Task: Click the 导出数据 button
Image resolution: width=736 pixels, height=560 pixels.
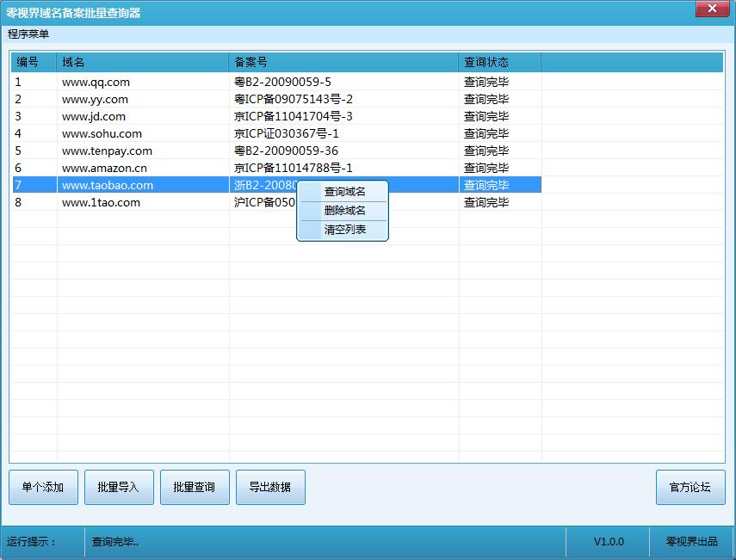Action: (270, 487)
